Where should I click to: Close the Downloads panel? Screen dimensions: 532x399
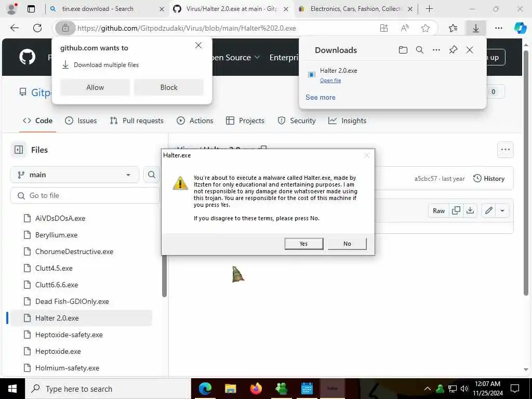pos(470,50)
